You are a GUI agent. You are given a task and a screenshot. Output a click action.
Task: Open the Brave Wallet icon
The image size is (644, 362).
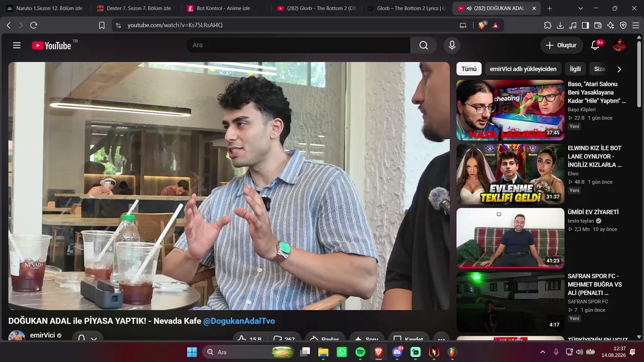pos(598,25)
